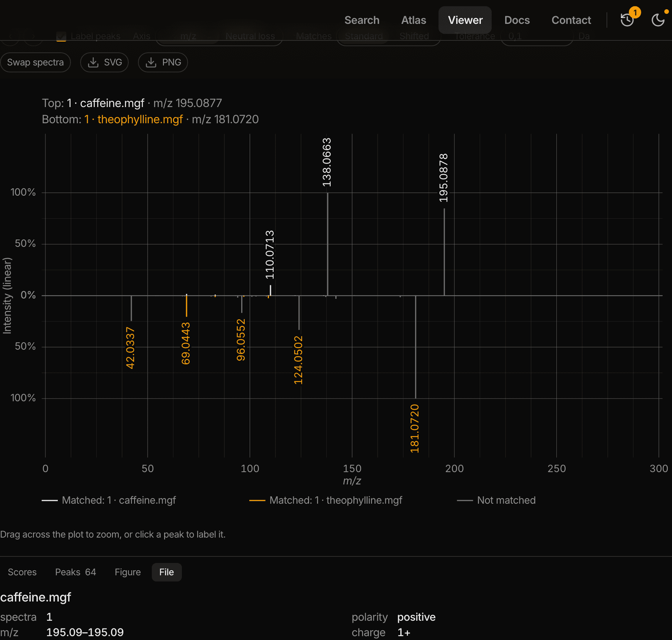Click Swap spectra button
Image resolution: width=672 pixels, height=640 pixels.
click(x=35, y=62)
